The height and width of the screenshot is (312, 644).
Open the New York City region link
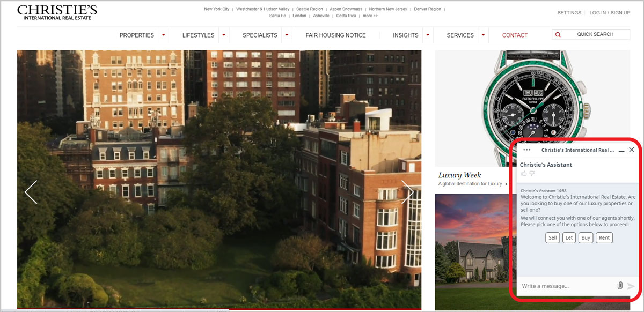tap(216, 9)
